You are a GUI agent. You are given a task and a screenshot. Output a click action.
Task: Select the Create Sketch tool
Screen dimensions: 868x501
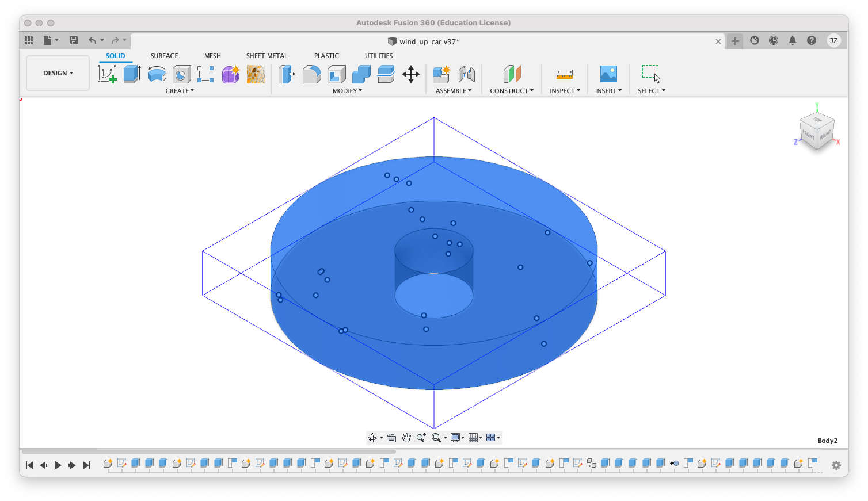point(107,74)
